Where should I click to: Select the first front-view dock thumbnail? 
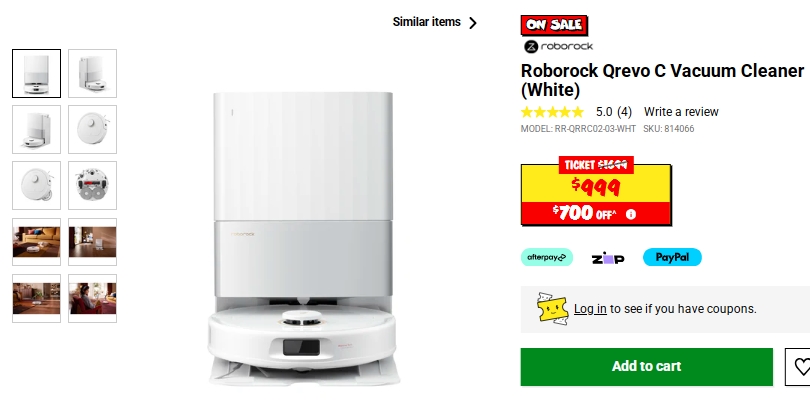(x=36, y=73)
